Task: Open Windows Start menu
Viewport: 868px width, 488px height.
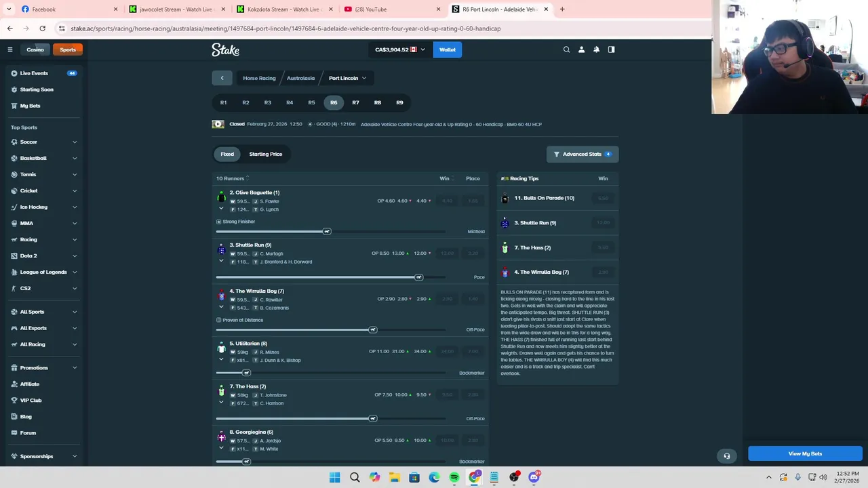Action: 334,477
